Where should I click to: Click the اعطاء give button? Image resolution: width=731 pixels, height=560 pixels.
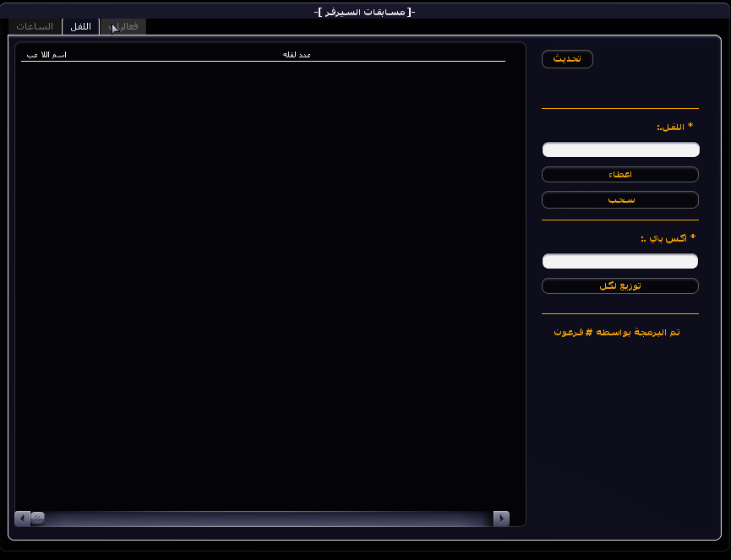pyautogui.click(x=619, y=175)
